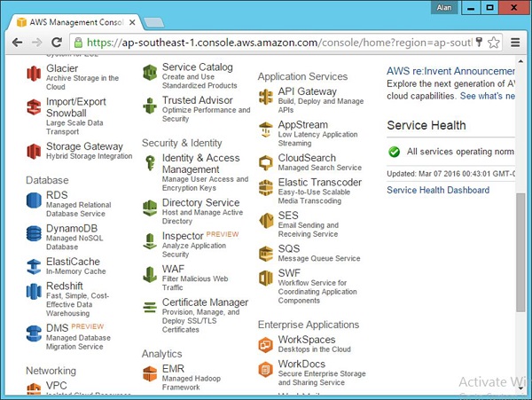Bookmark this page with the star icon
532x400 pixels.
(493, 43)
